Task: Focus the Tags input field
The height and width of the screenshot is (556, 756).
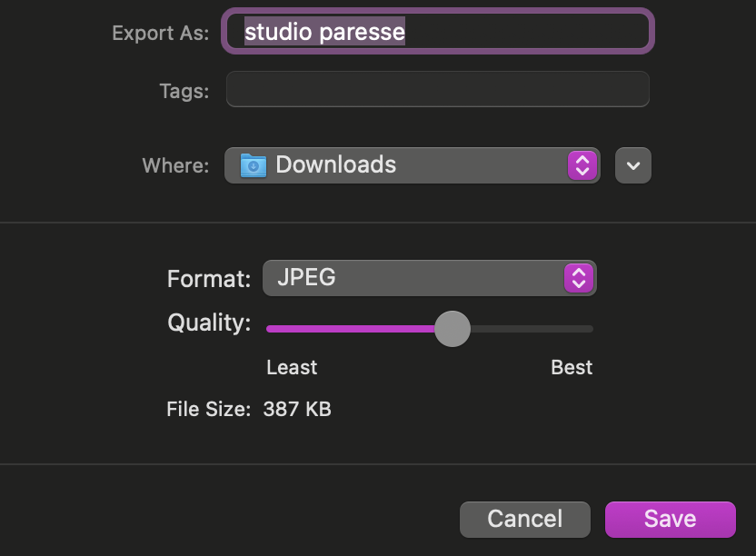Action: [437, 90]
